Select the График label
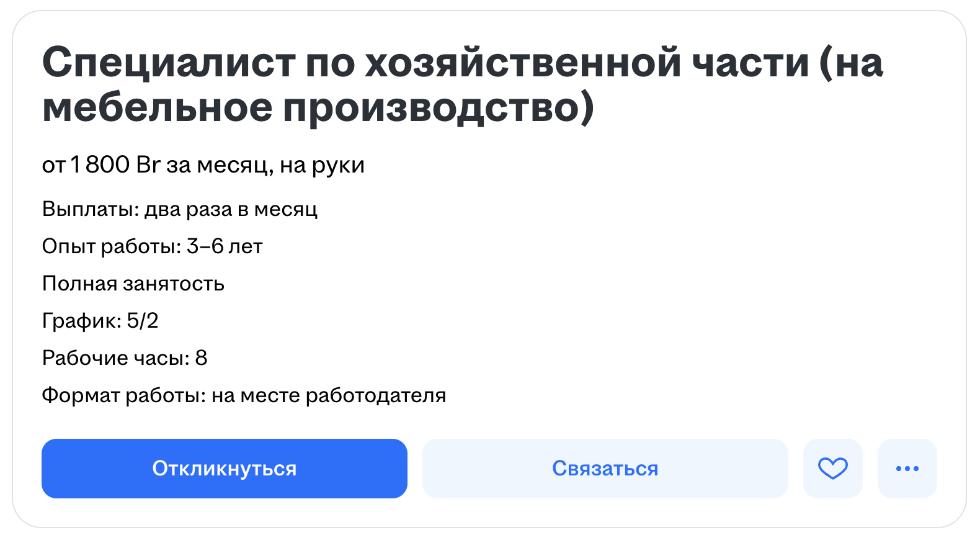Image resolution: width=980 pixels, height=535 pixels. [81, 321]
